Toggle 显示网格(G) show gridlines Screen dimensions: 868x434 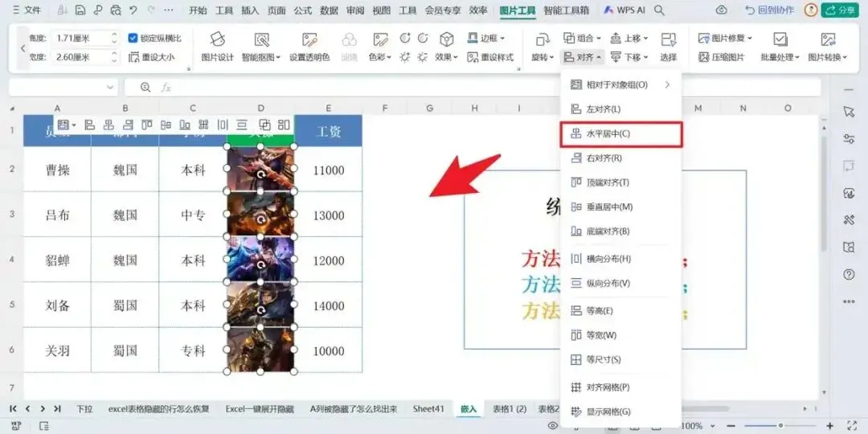(621, 411)
